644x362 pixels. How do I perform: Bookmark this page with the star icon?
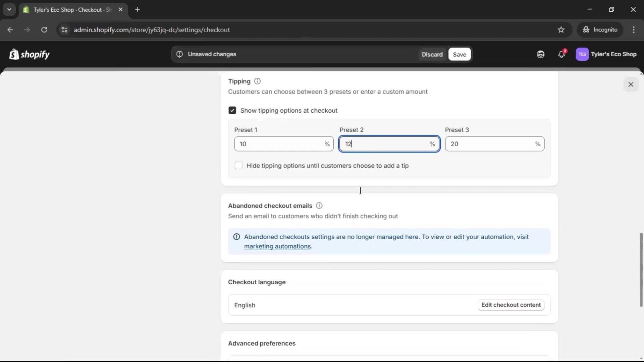[561, 30]
